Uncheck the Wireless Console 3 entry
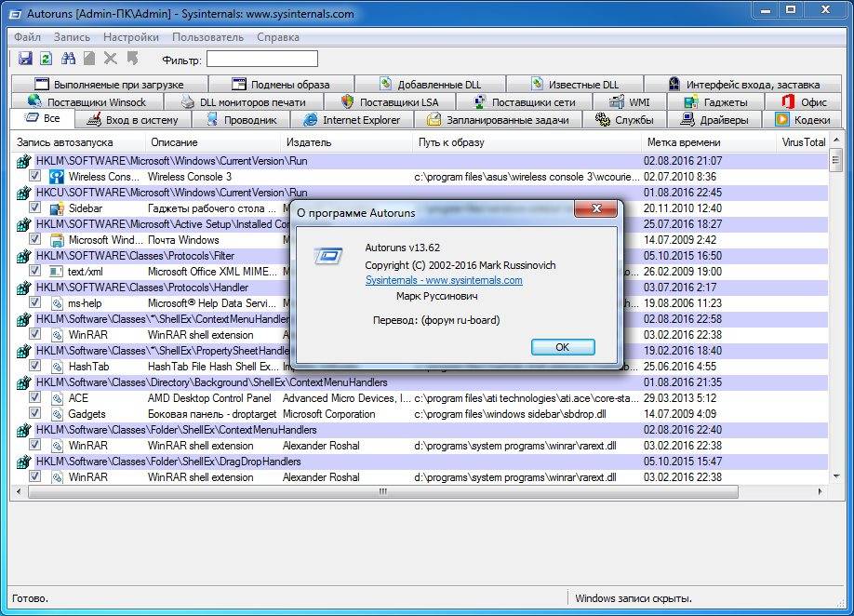 [34, 176]
